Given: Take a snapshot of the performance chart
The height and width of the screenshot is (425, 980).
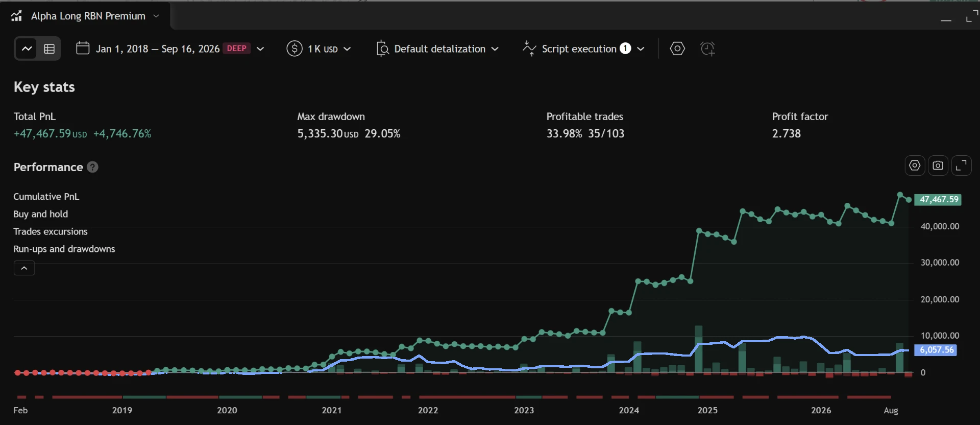Looking at the screenshot, I should (x=938, y=166).
